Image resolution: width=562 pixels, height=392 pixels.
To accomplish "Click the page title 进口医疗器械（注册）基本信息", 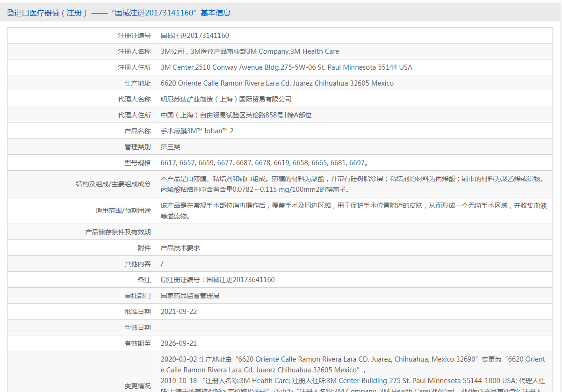I will pyautogui.click(x=122, y=13).
